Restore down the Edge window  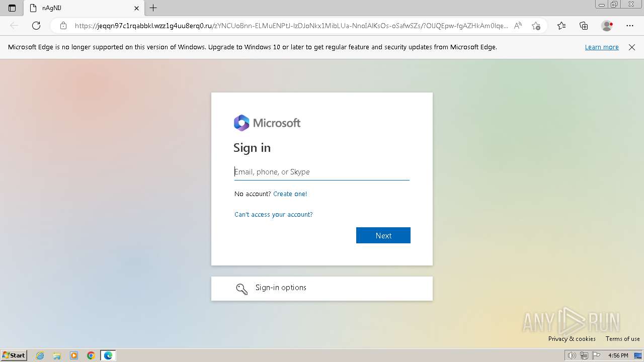pos(614,5)
